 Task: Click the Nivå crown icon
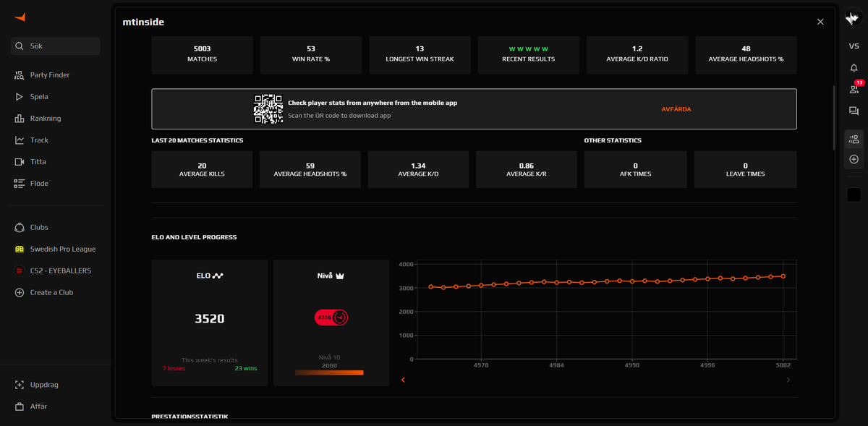(339, 276)
